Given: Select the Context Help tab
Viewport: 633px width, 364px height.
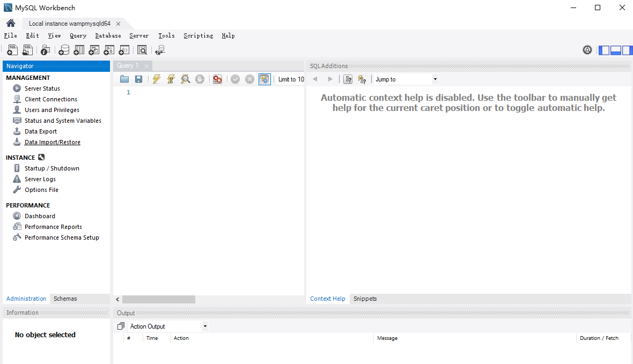Looking at the screenshot, I should tap(327, 299).
